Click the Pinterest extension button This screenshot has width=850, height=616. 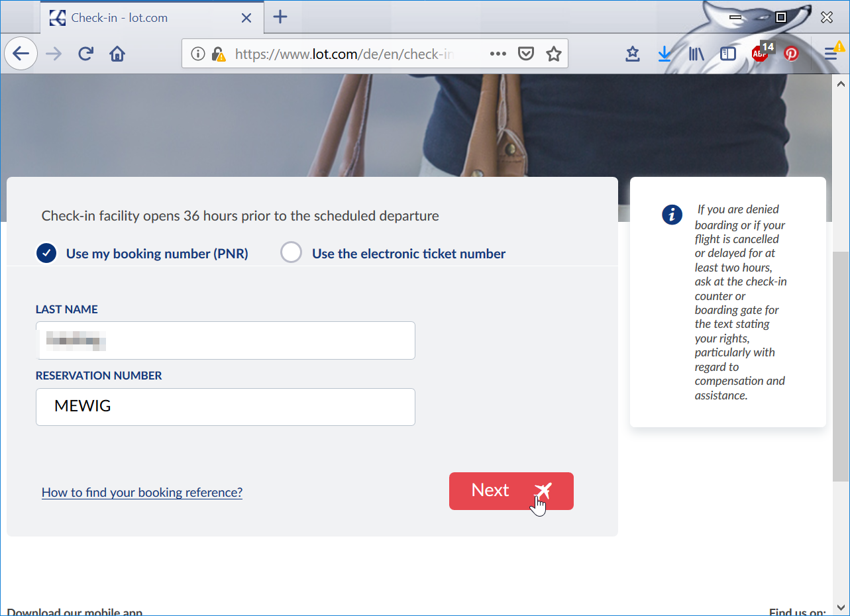point(791,54)
